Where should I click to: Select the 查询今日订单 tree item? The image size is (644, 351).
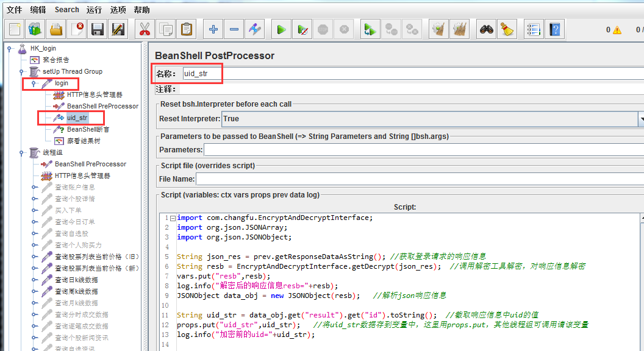[75, 222]
